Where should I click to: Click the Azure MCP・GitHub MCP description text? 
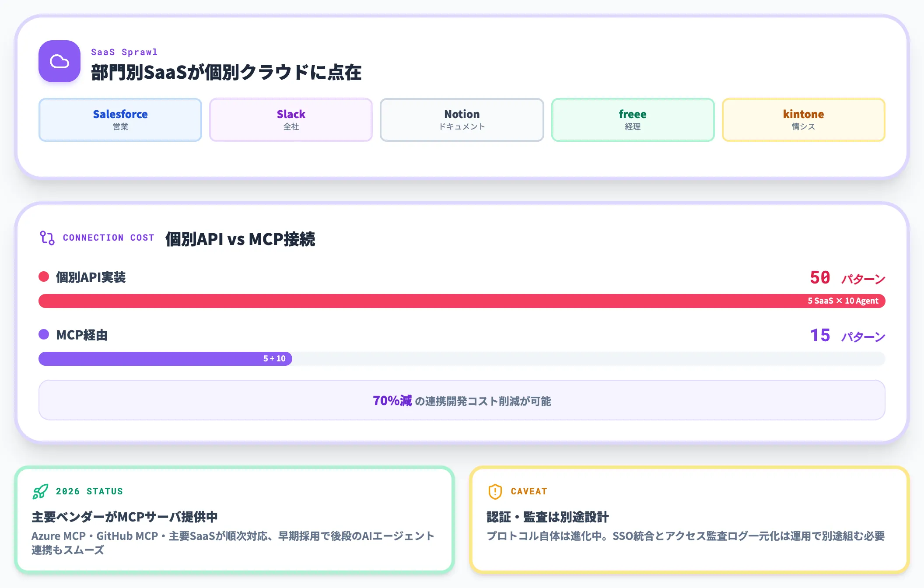pos(233,543)
